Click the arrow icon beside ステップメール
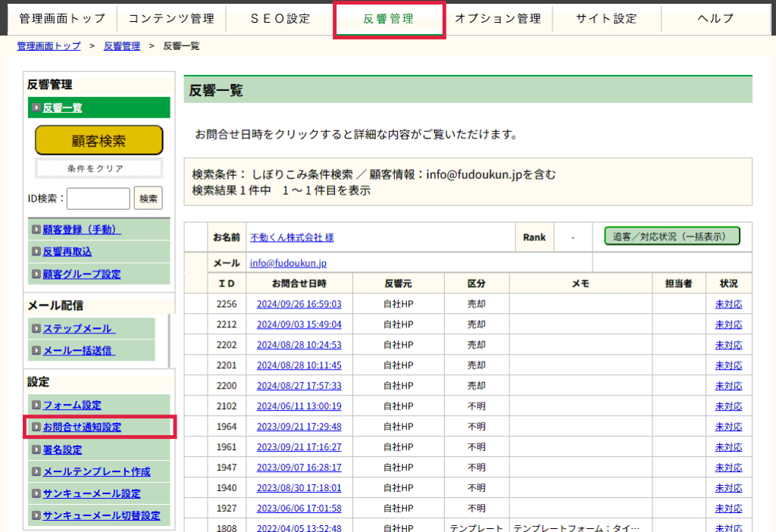The image size is (776, 532). coord(36,329)
